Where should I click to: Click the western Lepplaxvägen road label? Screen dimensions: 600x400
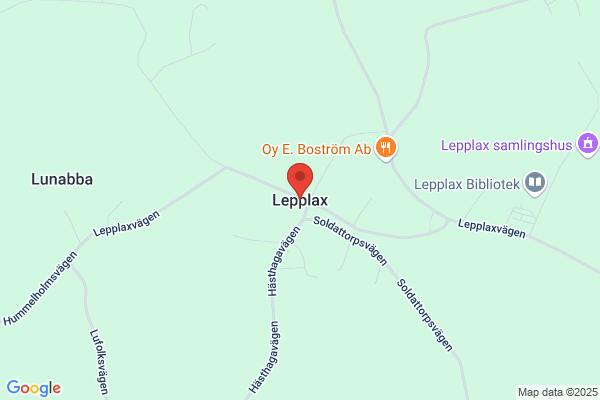[x=126, y=224]
